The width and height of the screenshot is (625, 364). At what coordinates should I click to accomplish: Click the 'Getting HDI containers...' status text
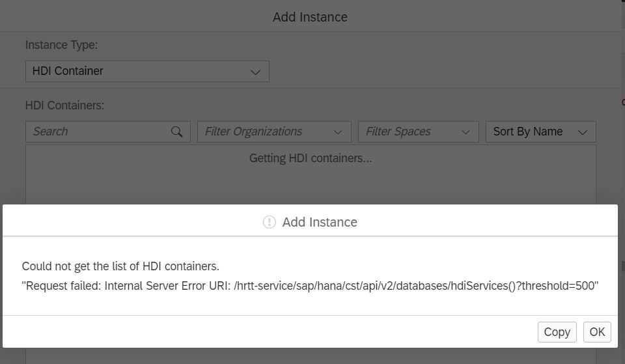click(311, 158)
